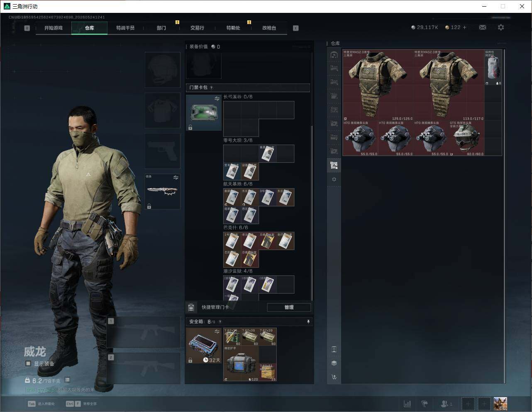
Task: Click the left Q tab navigation key
Action: click(27, 28)
